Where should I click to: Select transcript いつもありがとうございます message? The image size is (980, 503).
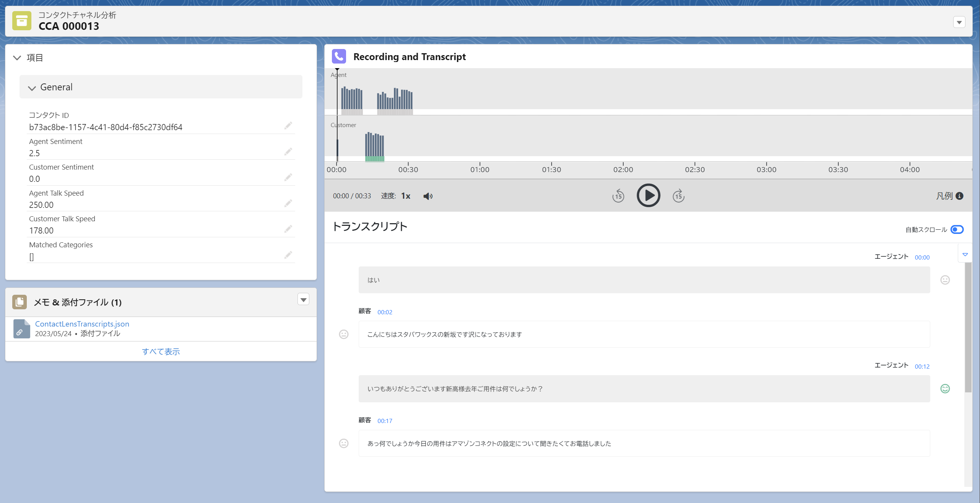[644, 389]
